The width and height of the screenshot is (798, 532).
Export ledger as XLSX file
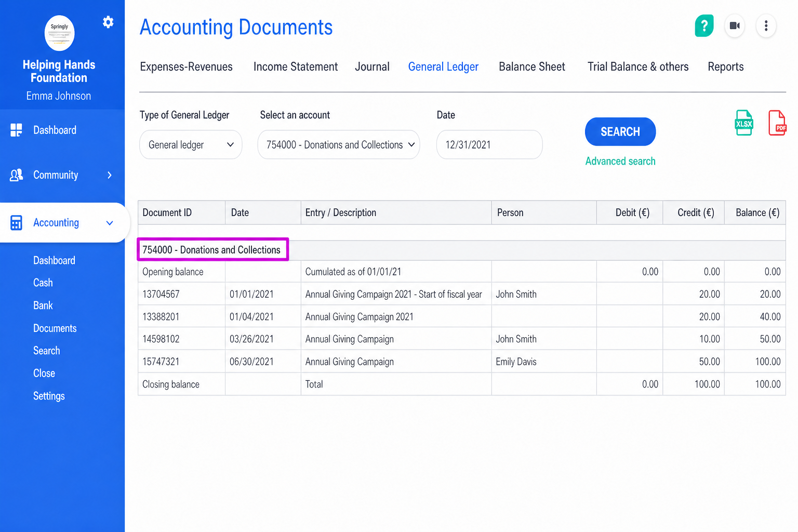coord(744,123)
